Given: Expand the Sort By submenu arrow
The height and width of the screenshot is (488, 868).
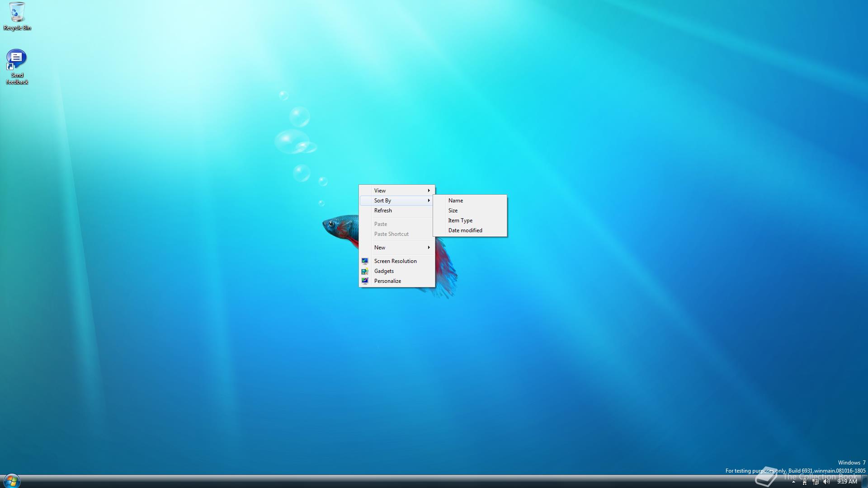Looking at the screenshot, I should pyautogui.click(x=429, y=201).
